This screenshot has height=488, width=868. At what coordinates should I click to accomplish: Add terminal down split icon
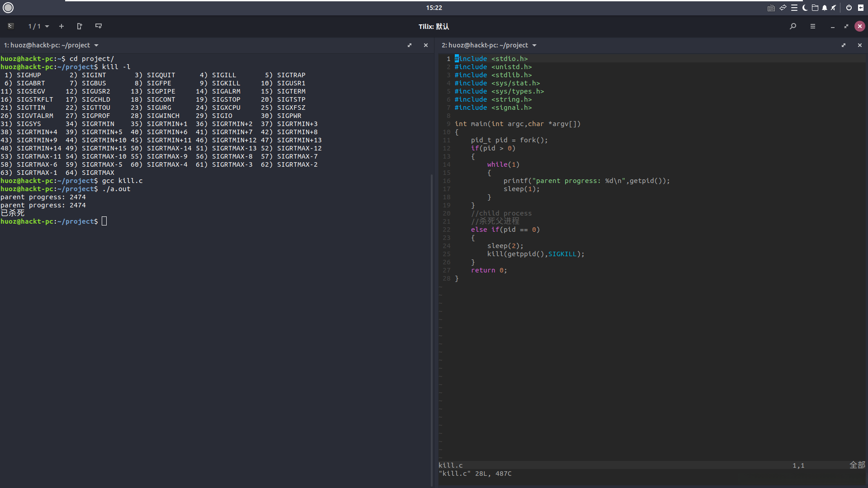99,26
